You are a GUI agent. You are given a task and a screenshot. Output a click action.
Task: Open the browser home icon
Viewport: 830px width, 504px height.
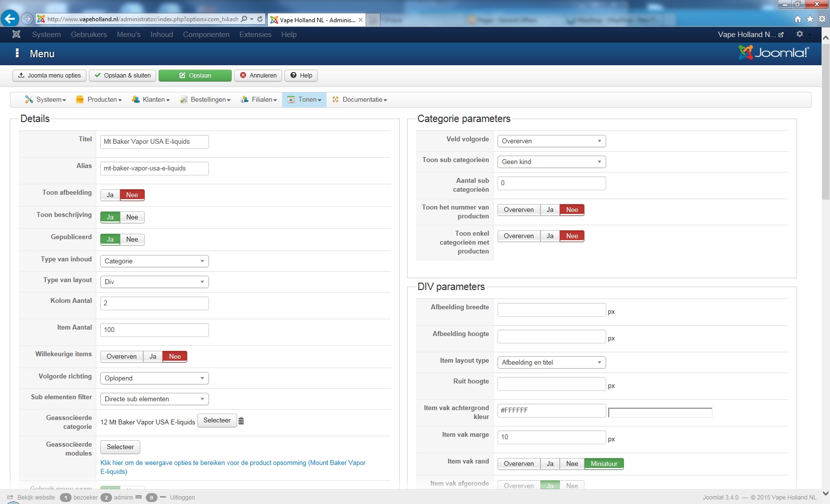[x=798, y=19]
